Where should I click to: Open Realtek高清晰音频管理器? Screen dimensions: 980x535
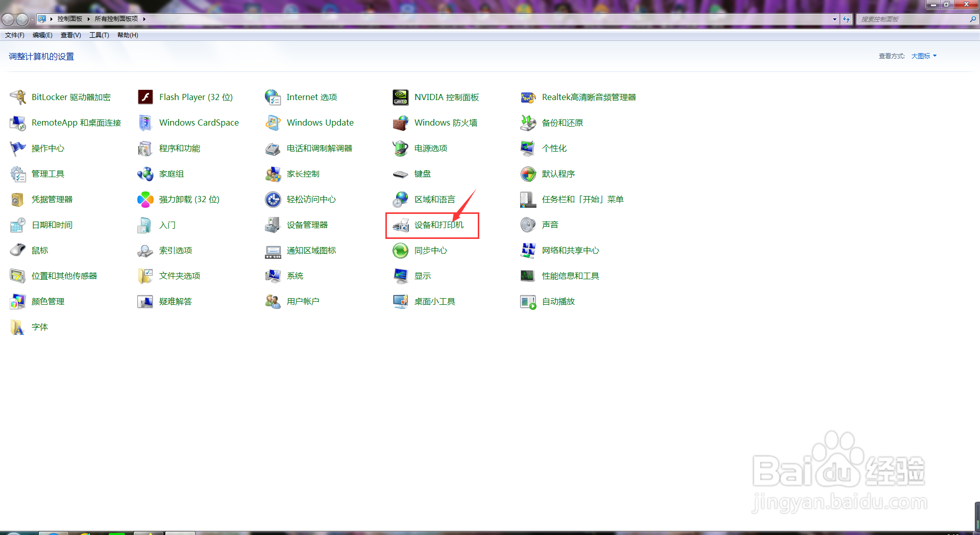[x=588, y=97]
